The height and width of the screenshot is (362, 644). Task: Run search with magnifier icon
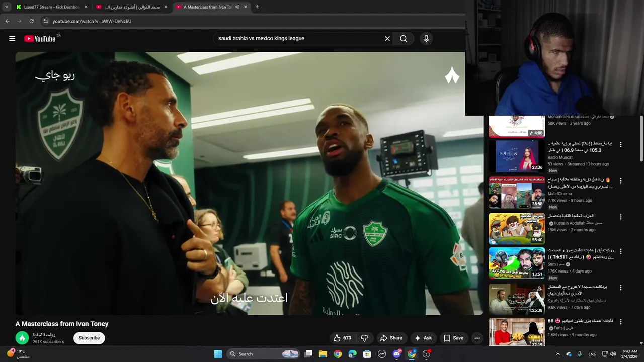[x=404, y=39]
